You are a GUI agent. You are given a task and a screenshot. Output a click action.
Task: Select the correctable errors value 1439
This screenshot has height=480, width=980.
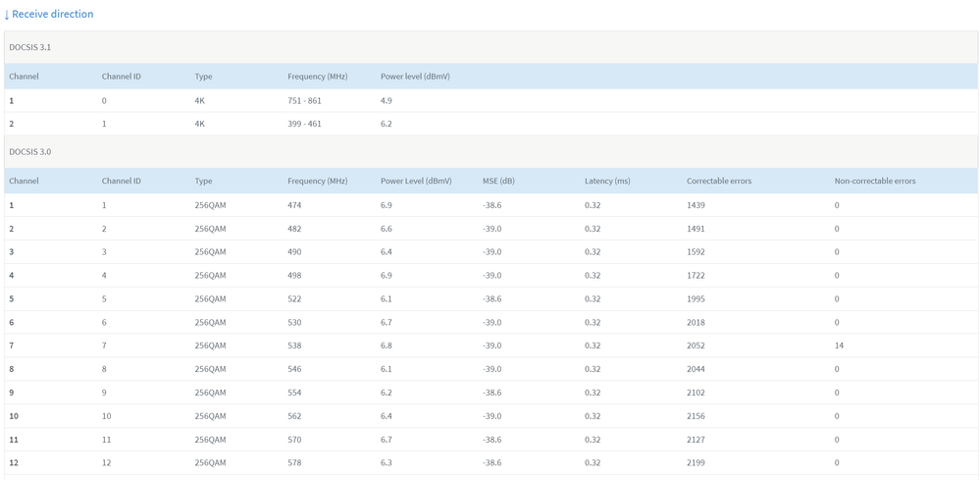tap(696, 205)
